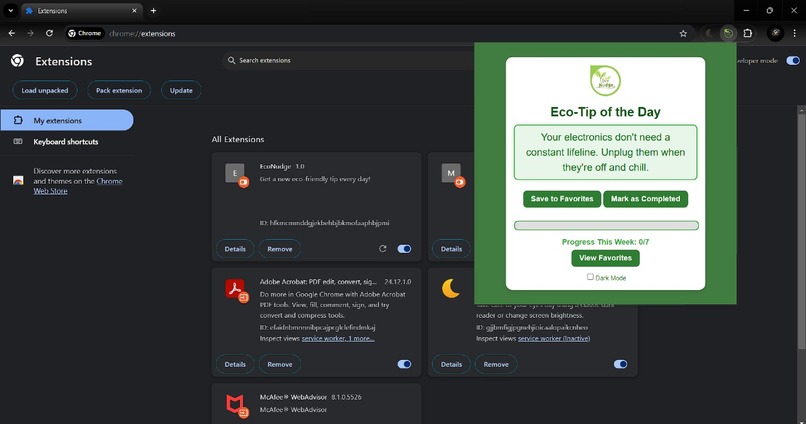
Task: Open Details for Adobe Acrobat extension
Action: point(235,364)
